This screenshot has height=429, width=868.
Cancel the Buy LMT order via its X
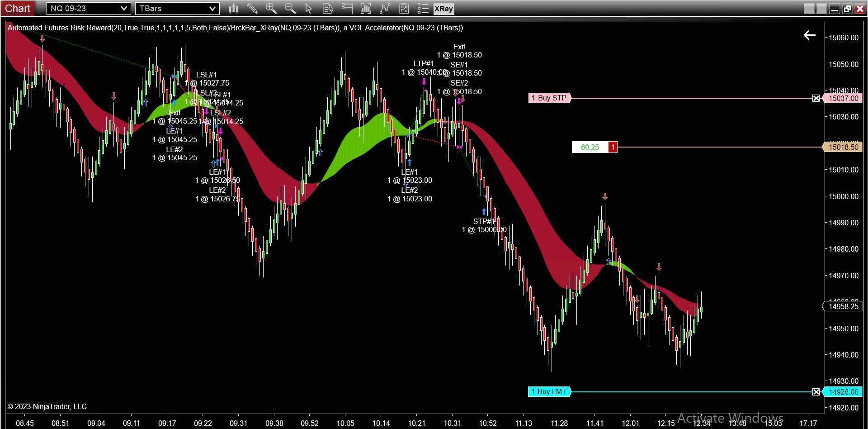click(816, 392)
